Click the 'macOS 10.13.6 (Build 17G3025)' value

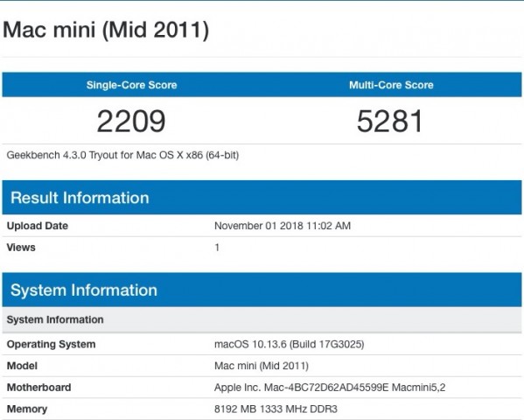289,345
